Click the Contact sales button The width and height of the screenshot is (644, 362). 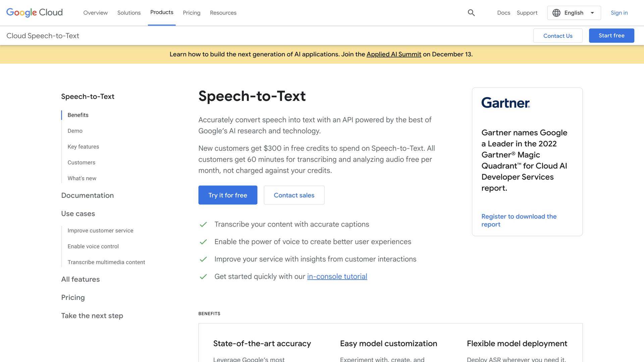(294, 195)
